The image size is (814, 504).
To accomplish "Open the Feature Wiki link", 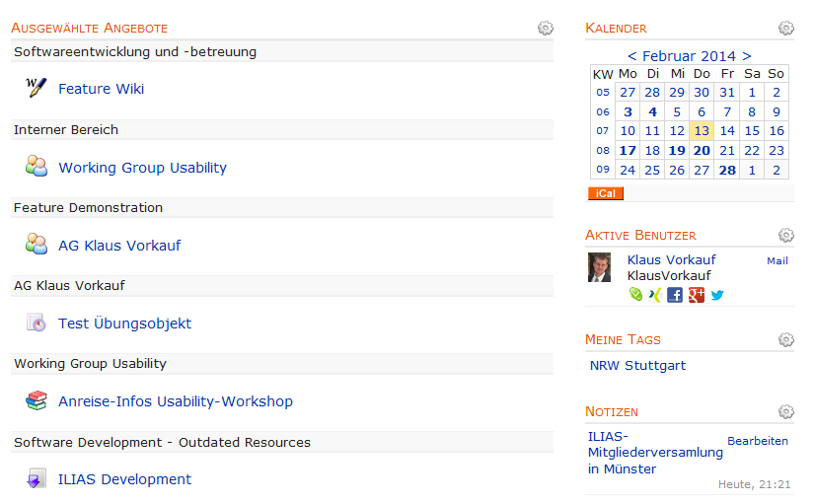I will (x=102, y=89).
